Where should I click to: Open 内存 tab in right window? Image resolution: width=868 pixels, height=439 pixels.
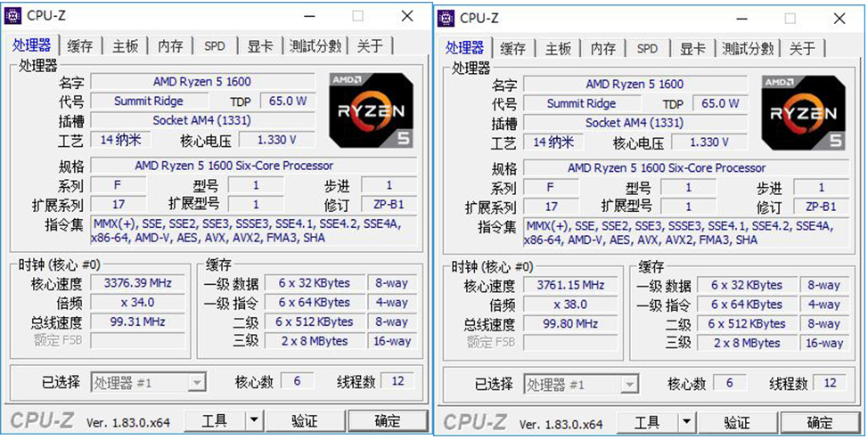602,49
